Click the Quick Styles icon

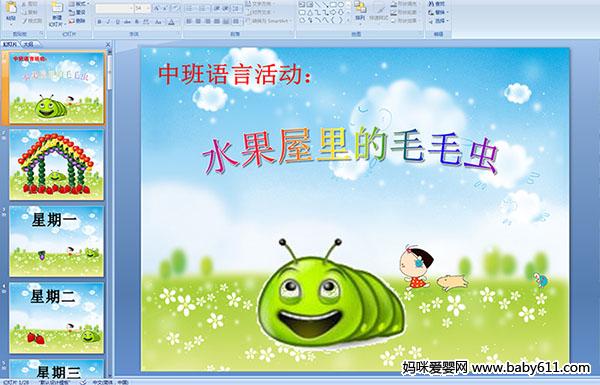pyautogui.click(x=381, y=10)
